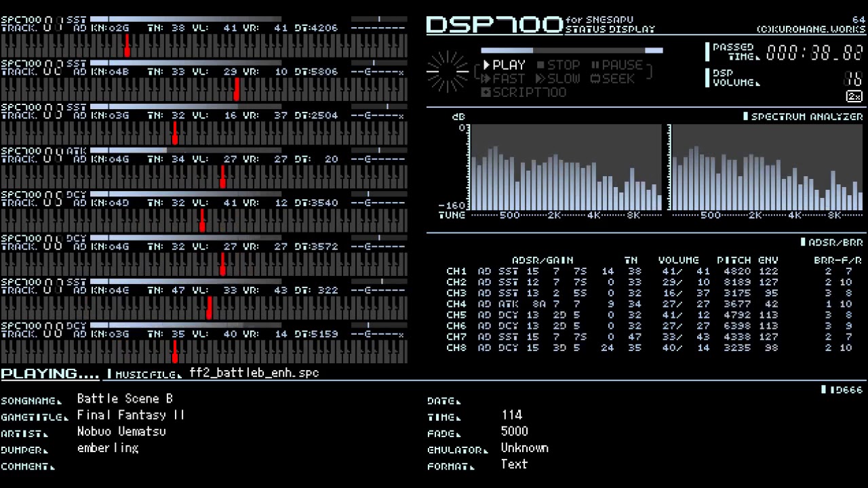Open the SPECTRUM ANALYZER section header
Viewport: 868px width, 488px height.
tap(803, 117)
